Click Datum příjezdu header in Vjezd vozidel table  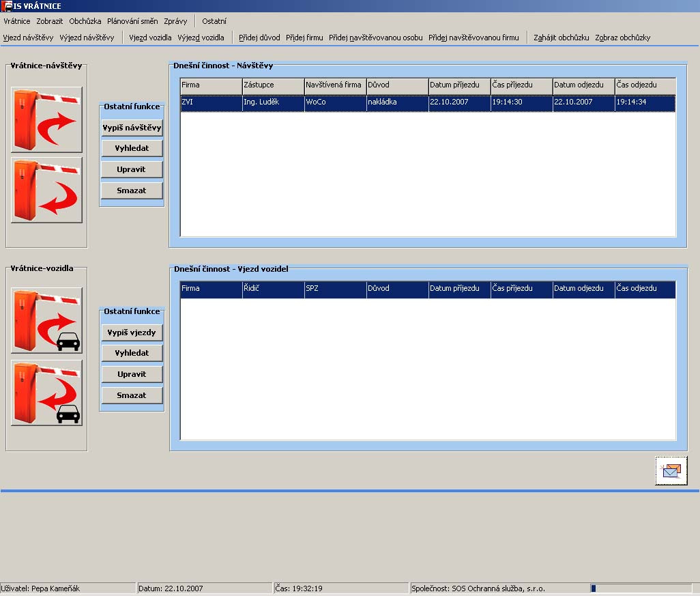[459, 289]
